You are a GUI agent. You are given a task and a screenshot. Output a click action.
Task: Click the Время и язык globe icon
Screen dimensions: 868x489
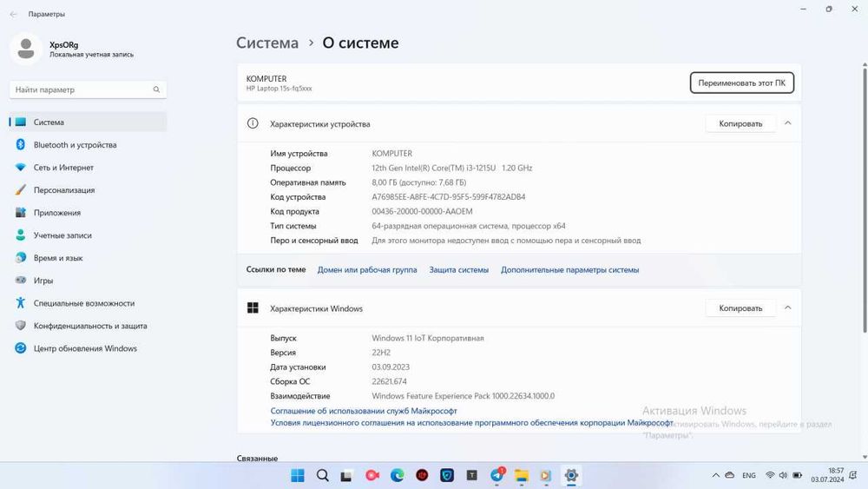(x=21, y=257)
